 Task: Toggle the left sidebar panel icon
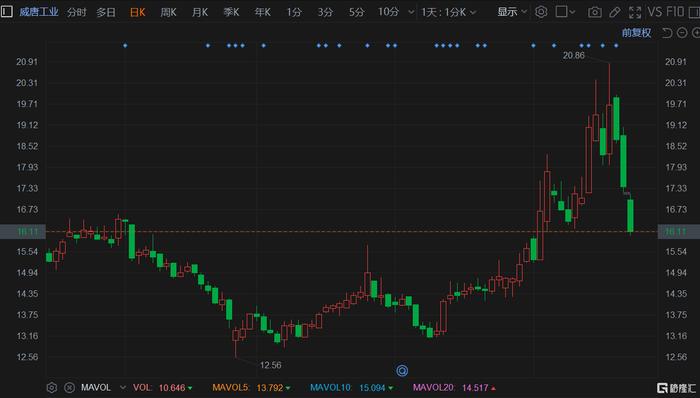6,12
